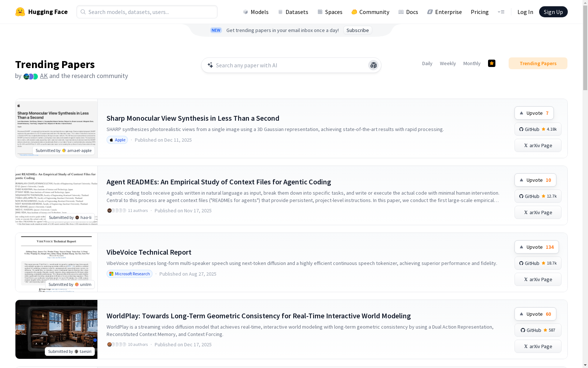Expand the 10 authors list for WorldPlay
Screen dimensions: 588x368
click(127, 344)
